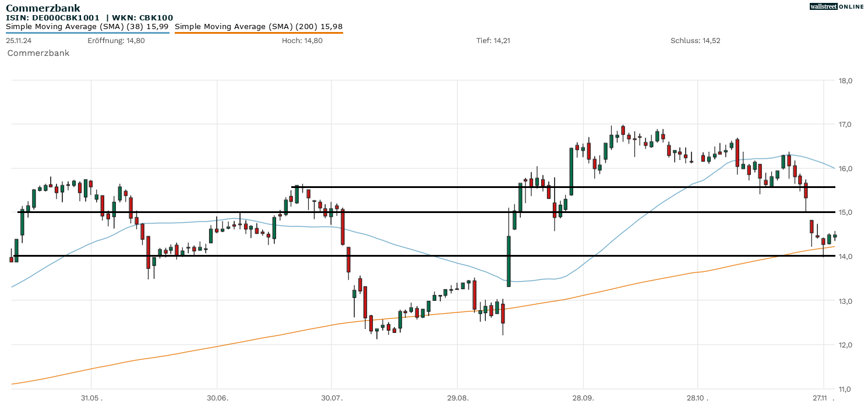
Task: Select the ISIN DE000CBK1001 text
Action: click(x=52, y=17)
